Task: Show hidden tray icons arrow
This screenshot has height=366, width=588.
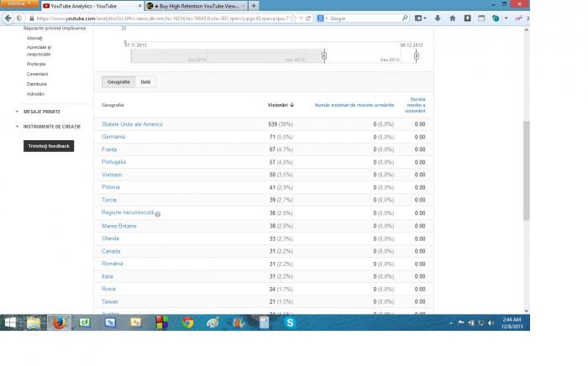Action: (x=451, y=323)
